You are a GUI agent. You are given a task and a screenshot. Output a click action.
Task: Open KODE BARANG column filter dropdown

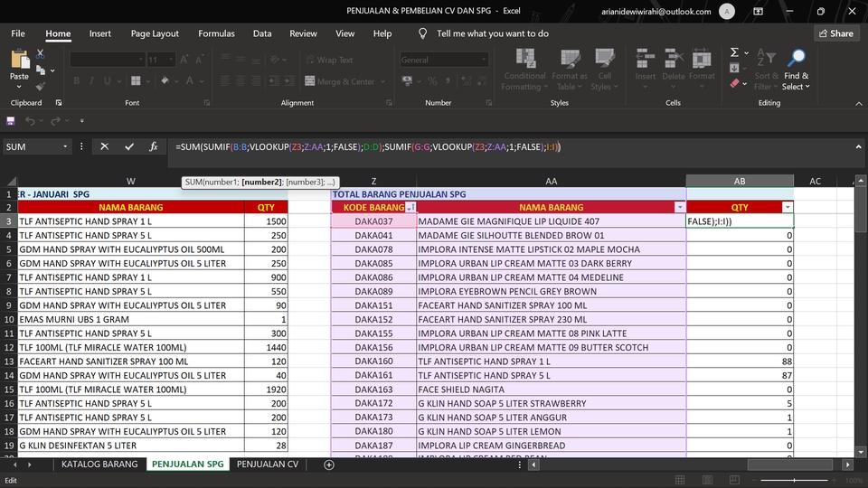click(x=410, y=208)
